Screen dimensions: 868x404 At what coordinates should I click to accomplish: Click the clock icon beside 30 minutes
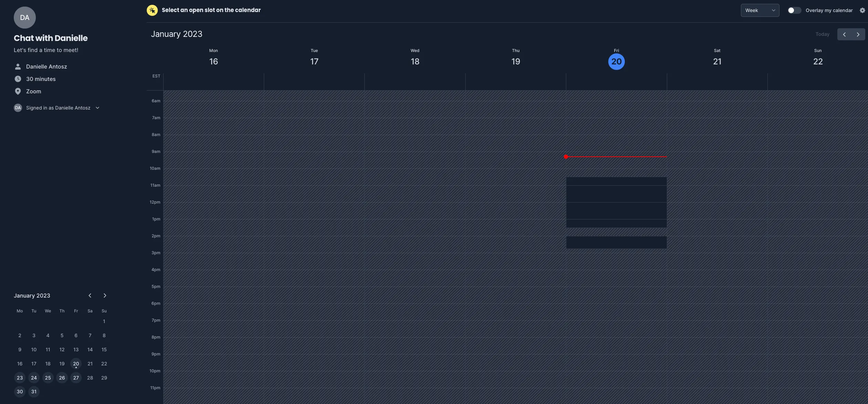pos(18,79)
